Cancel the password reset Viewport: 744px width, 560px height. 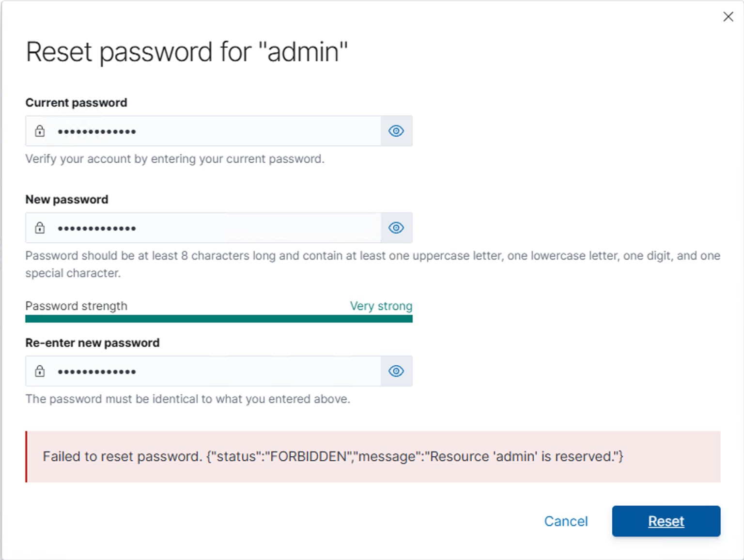click(x=566, y=521)
